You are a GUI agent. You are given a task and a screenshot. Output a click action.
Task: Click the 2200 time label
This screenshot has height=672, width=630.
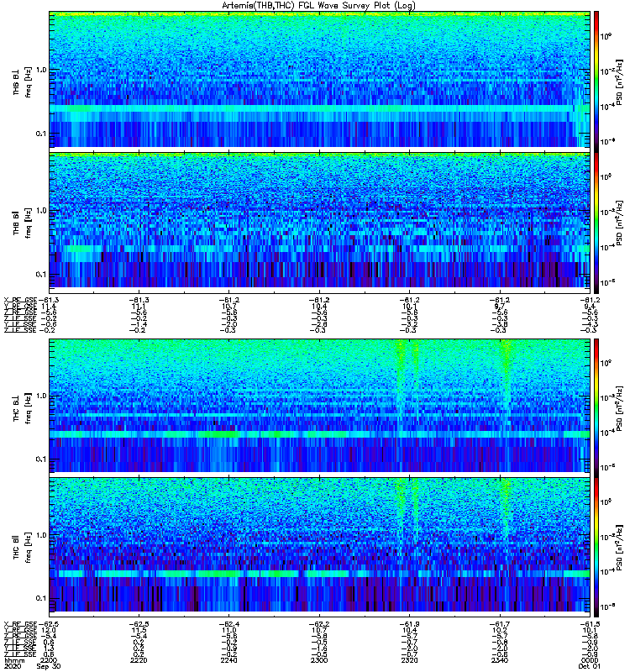[49, 660]
